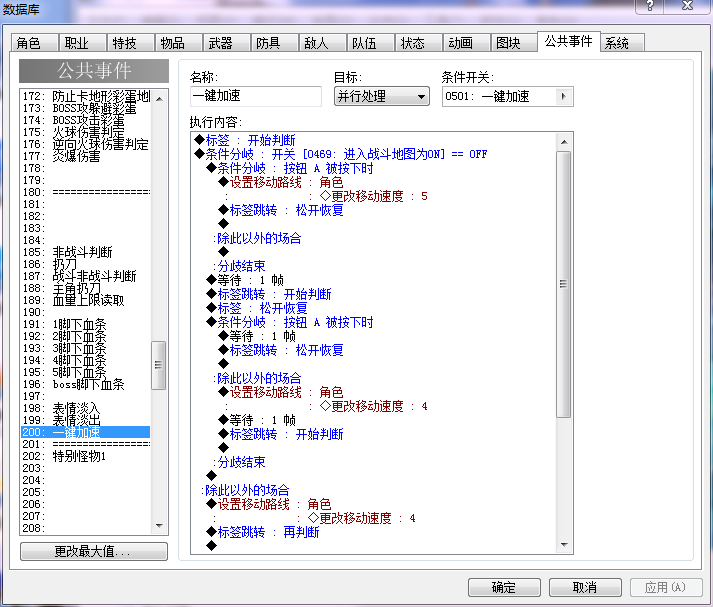Screen dimensions: 713x607
Task: Select highlighted event 200: 一键加速
Action: tap(86, 432)
